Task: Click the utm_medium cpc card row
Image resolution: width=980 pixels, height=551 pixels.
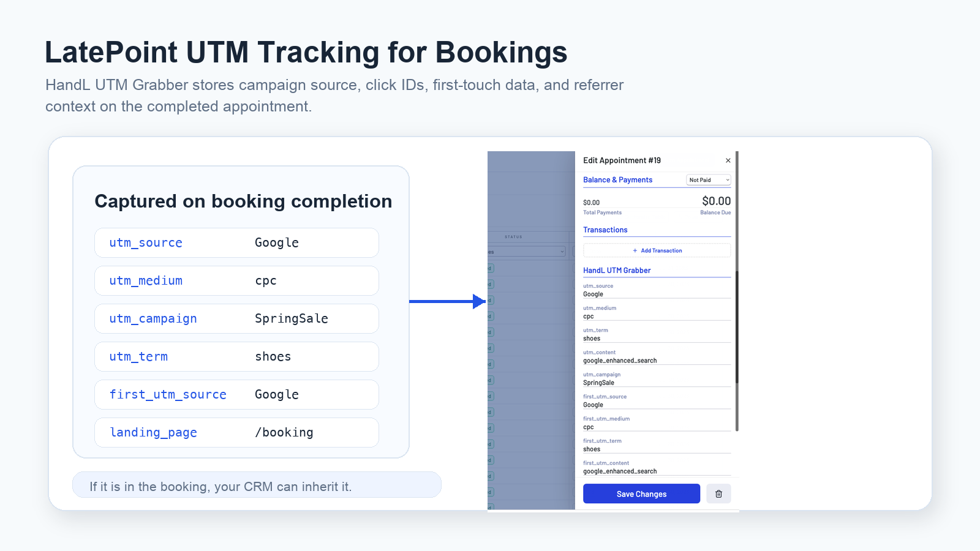Action: 236,281
